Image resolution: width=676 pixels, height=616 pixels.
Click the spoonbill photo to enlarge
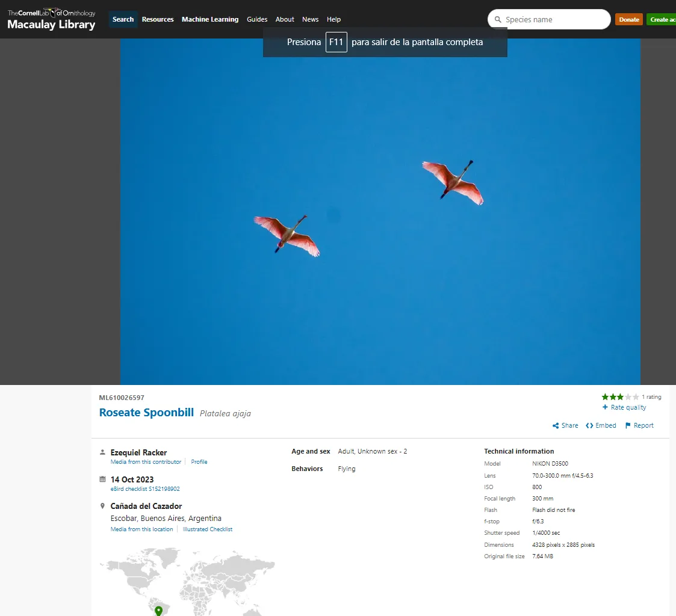pos(380,211)
